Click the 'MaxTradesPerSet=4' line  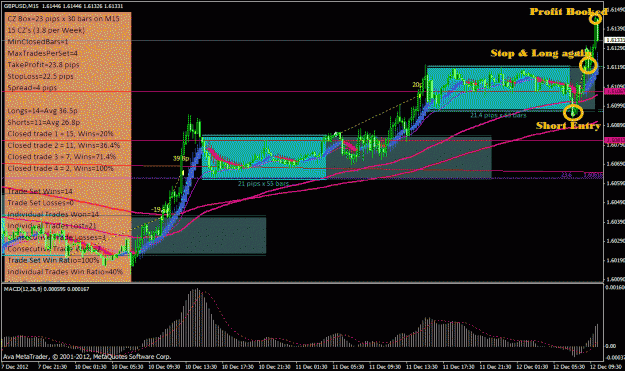[x=42, y=53]
